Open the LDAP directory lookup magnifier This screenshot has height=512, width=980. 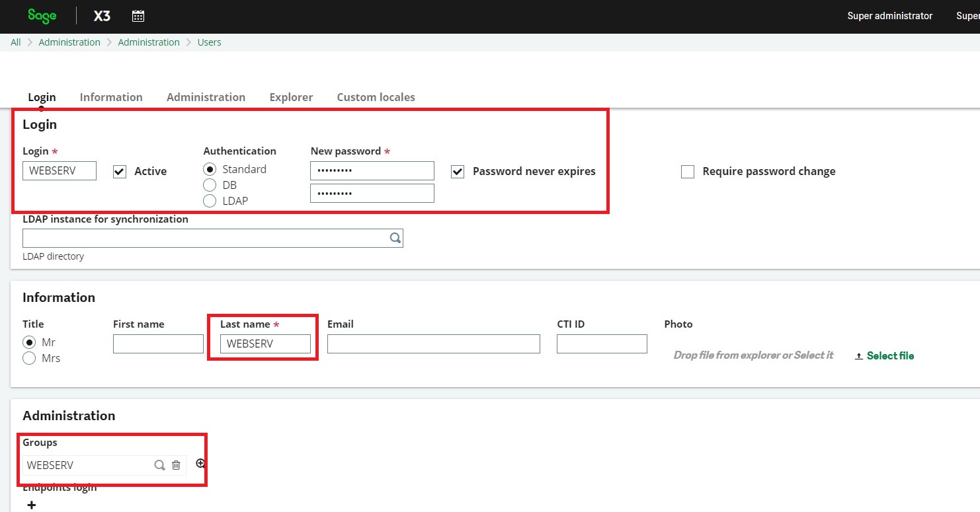[x=395, y=237]
